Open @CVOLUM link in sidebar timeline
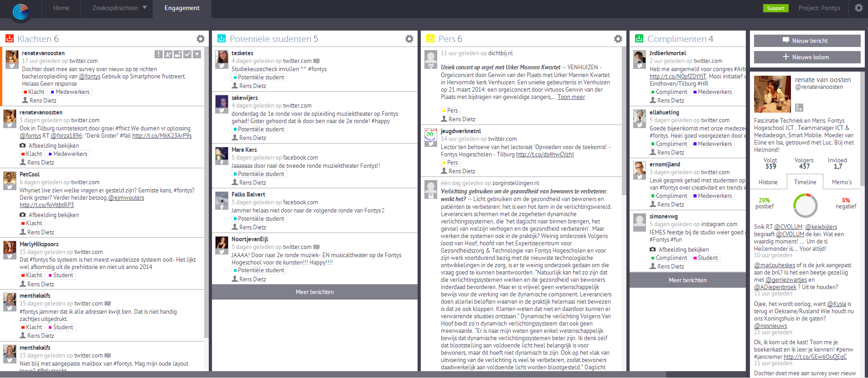 [788, 227]
